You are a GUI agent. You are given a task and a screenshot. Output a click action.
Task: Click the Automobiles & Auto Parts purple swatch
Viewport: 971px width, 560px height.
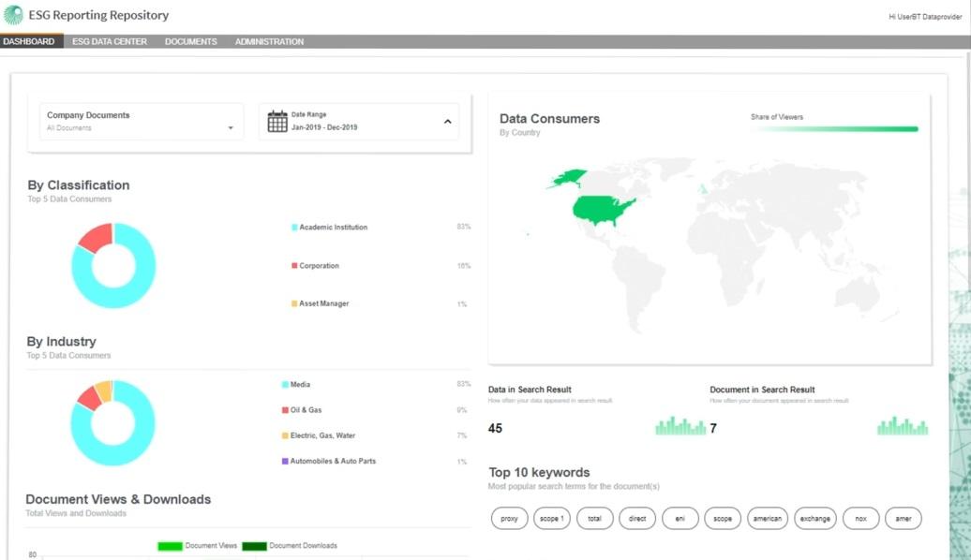285,461
